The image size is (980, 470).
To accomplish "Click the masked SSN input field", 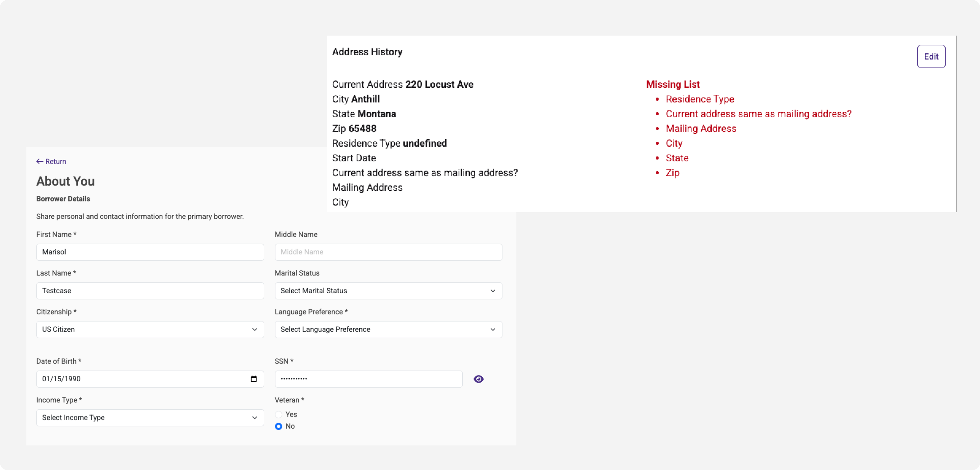I will 368,379.
